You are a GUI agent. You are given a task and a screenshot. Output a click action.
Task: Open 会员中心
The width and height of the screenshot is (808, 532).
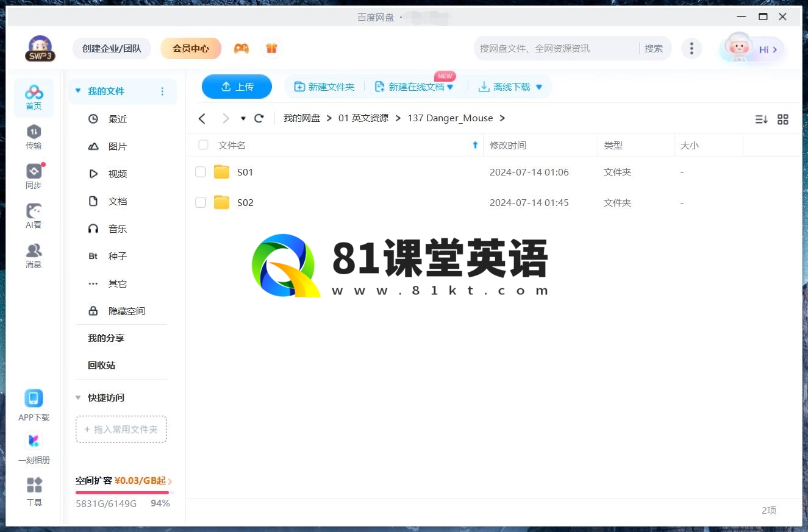coord(191,48)
